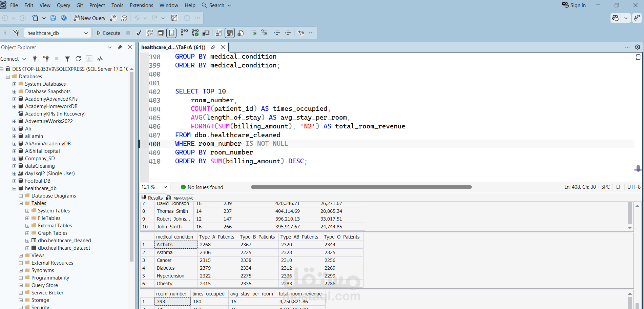Toggle the IntelliSense enabled button
644x309 pixels.
(x=171, y=33)
